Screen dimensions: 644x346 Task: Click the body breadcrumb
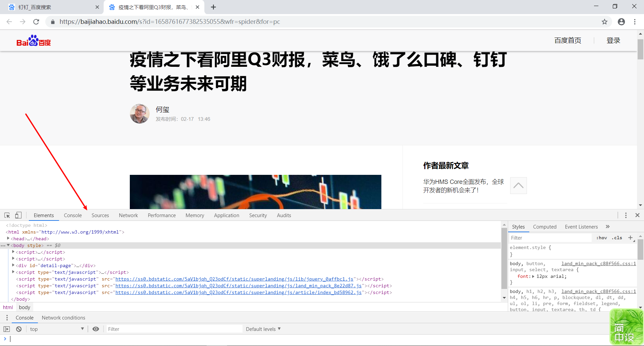(24, 307)
